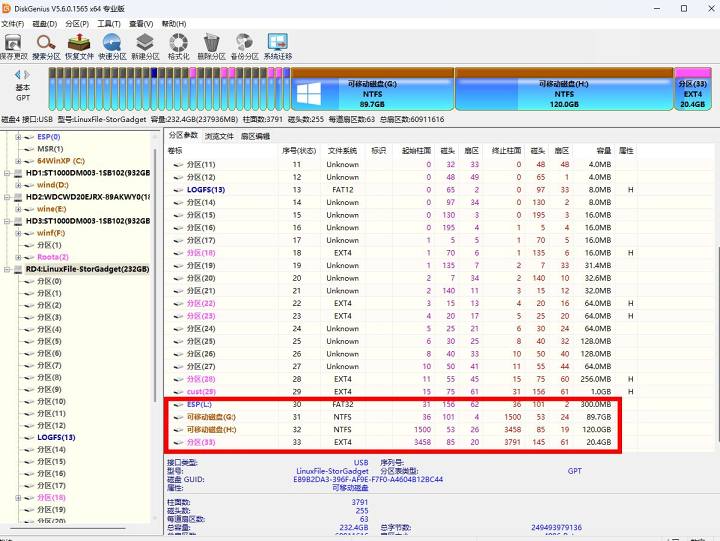Select the 分区(18) row in partition table

(401, 253)
